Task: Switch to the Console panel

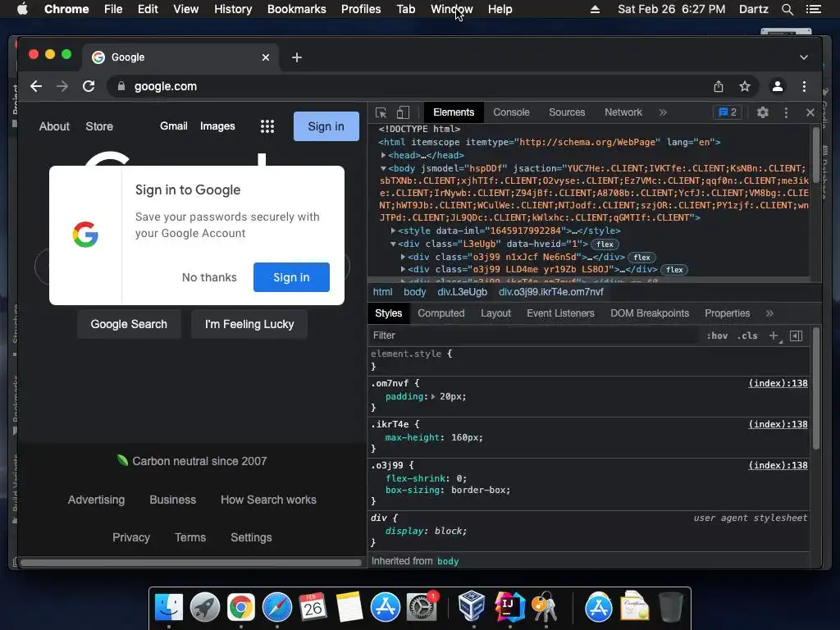Action: click(x=511, y=112)
